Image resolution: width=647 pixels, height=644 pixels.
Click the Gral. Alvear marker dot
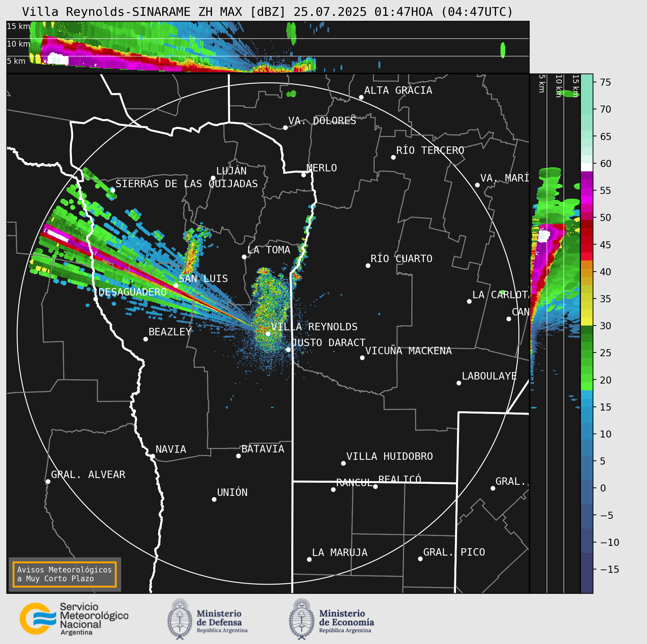[48, 481]
